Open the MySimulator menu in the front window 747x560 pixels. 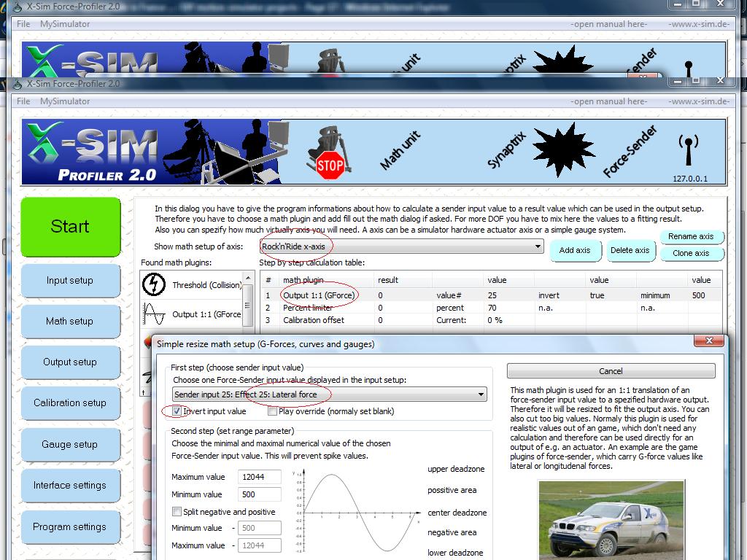[65, 101]
